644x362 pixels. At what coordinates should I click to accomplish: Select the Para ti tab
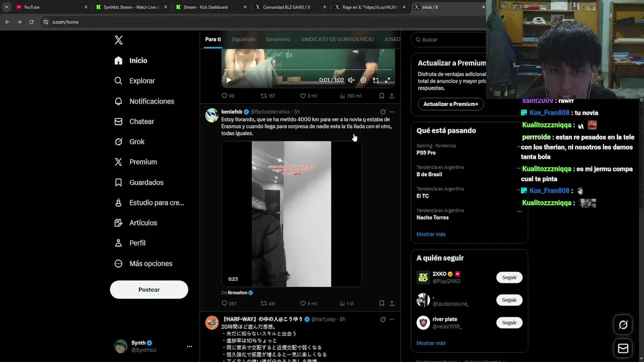pyautogui.click(x=213, y=39)
